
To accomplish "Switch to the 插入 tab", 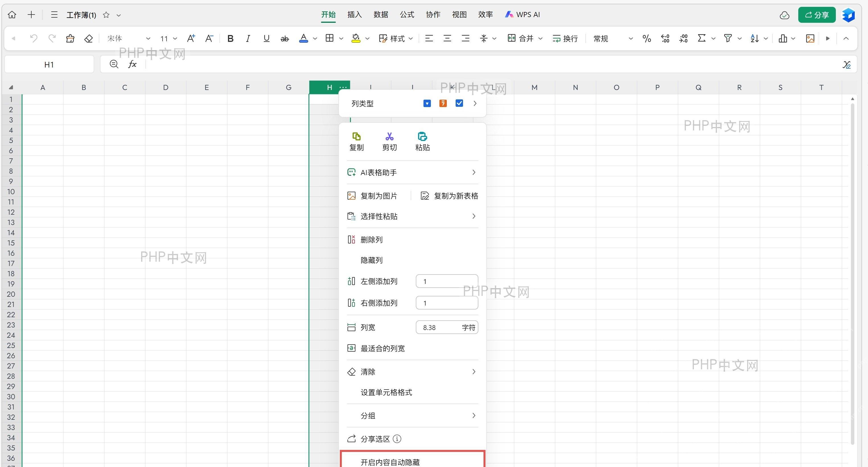I will (x=355, y=15).
